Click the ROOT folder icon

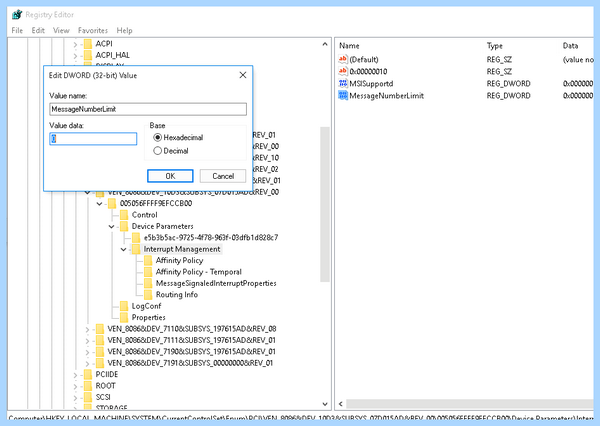pos(88,386)
